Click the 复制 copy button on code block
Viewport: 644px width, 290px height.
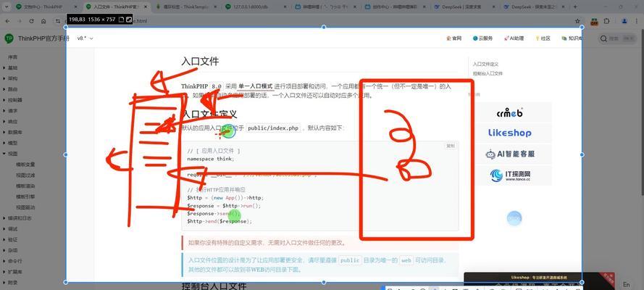pyautogui.click(x=450, y=146)
